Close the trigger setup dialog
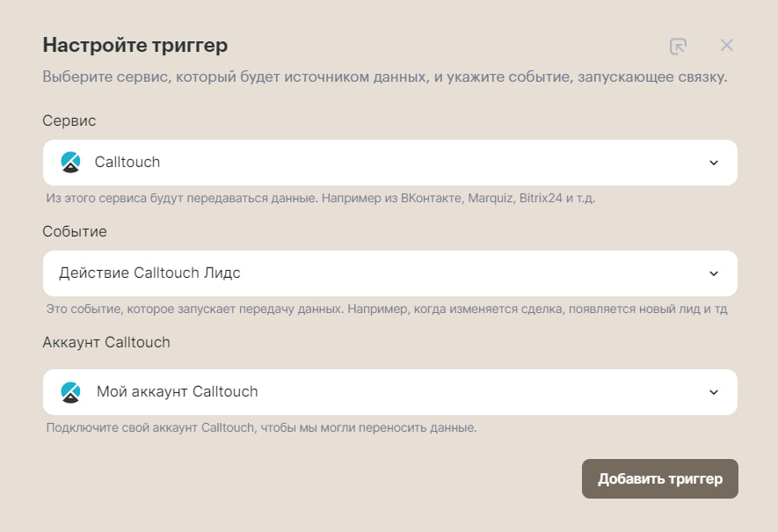 pyautogui.click(x=726, y=46)
